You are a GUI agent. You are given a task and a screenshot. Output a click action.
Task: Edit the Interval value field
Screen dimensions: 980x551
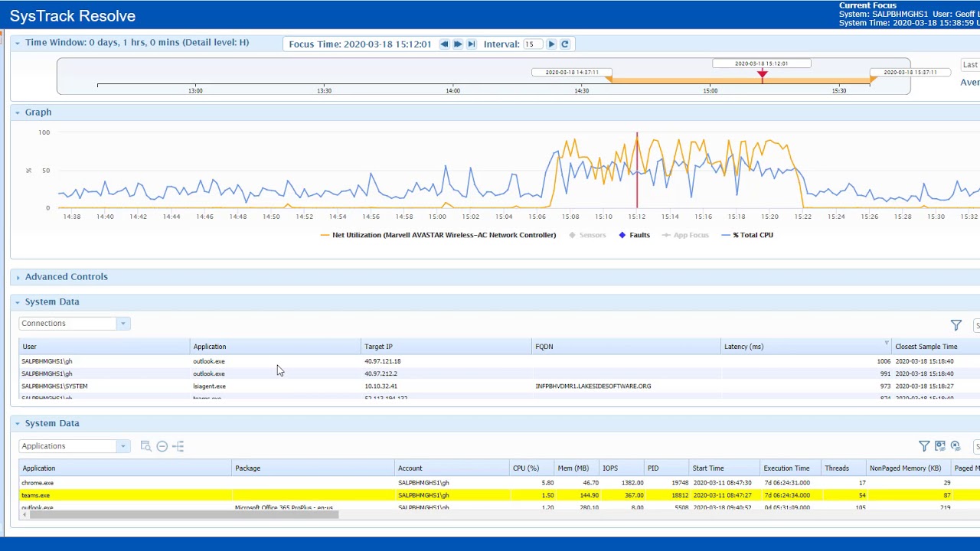point(533,44)
